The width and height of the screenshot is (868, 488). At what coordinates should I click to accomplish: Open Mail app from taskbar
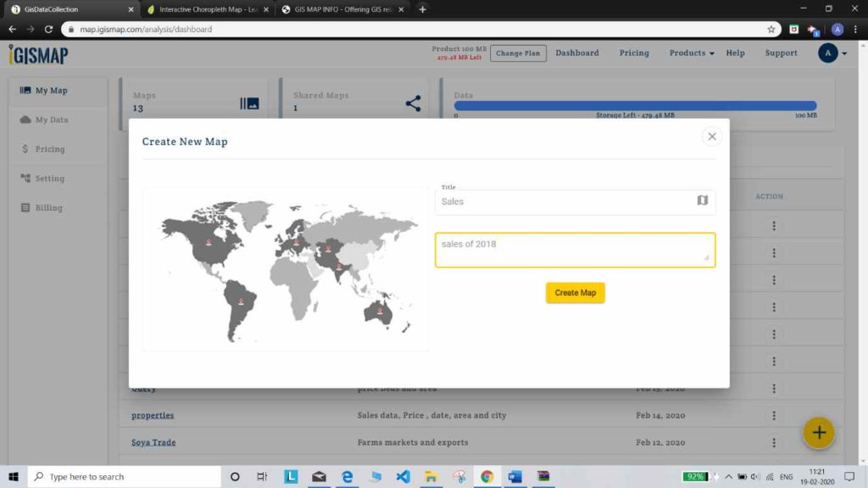pyautogui.click(x=319, y=476)
